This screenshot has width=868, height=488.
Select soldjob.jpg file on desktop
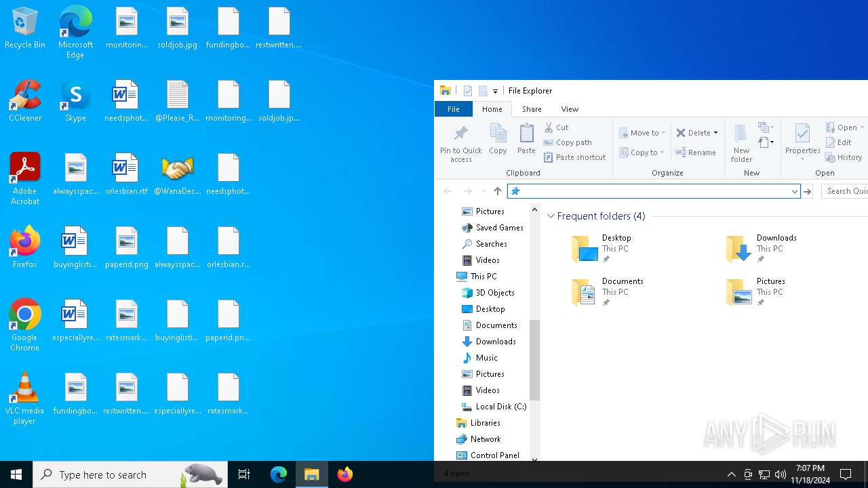[178, 28]
